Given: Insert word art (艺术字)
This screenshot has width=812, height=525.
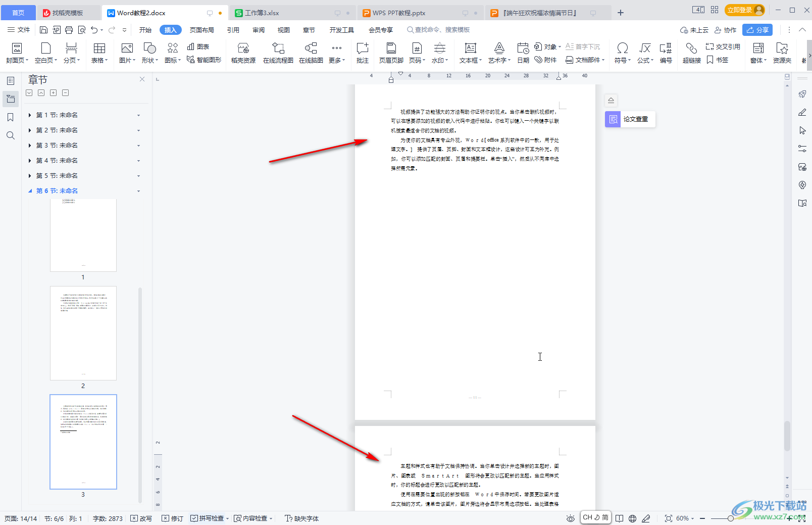Looking at the screenshot, I should (x=499, y=53).
